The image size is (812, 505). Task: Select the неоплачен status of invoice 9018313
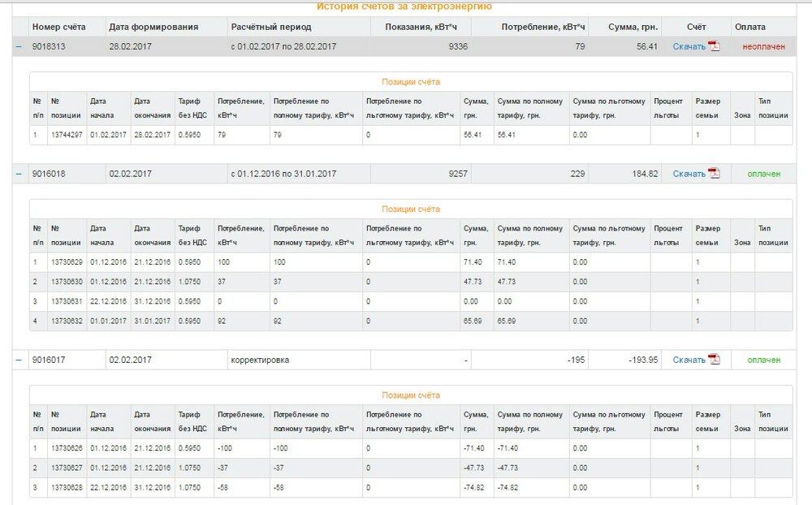pyautogui.click(x=764, y=46)
